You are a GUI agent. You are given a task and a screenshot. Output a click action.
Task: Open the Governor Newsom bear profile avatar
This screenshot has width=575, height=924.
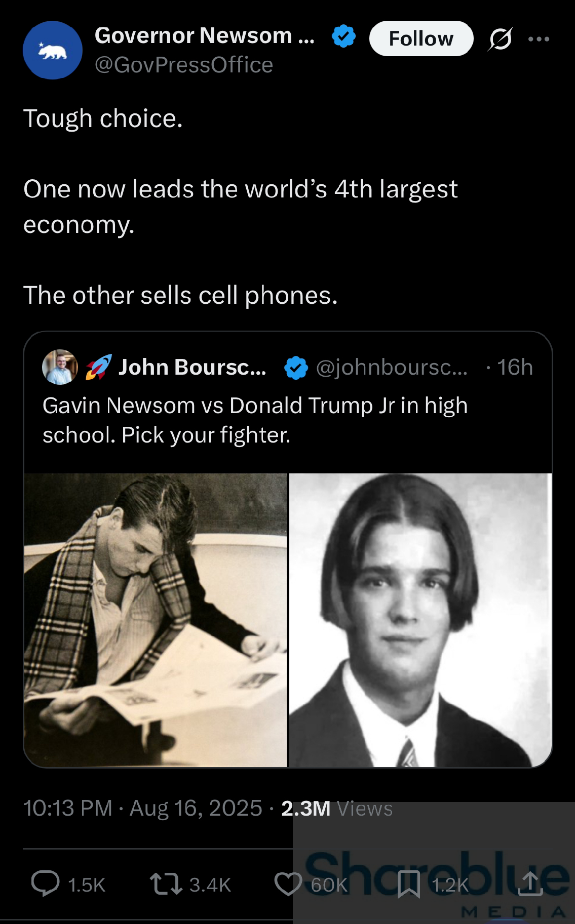click(x=53, y=50)
